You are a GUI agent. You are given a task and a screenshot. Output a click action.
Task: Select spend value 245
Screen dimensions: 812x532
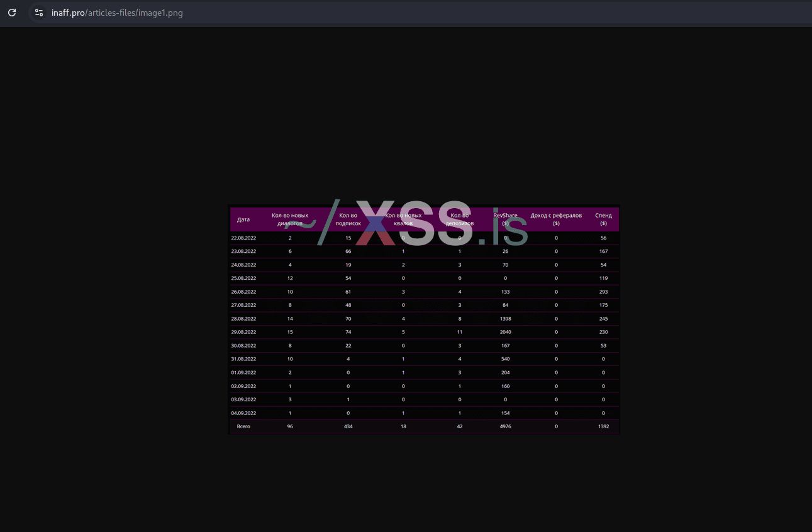603,319
